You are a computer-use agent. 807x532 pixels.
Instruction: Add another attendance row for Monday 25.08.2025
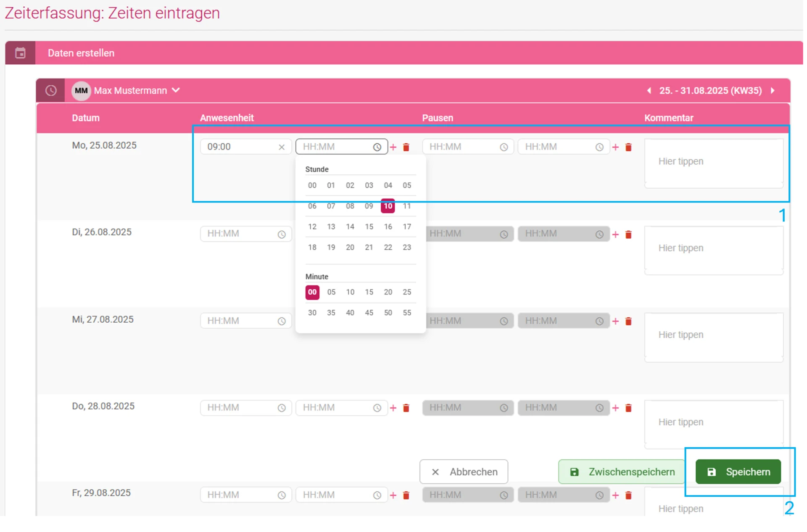click(393, 147)
